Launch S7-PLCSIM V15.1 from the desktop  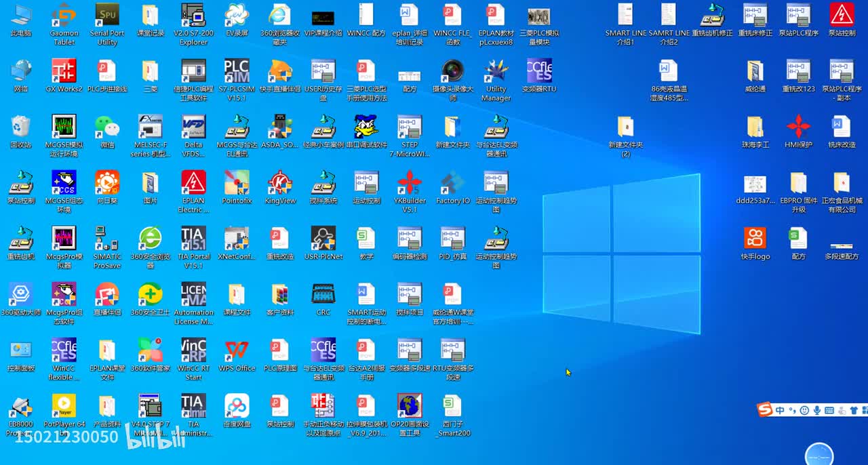point(236,71)
